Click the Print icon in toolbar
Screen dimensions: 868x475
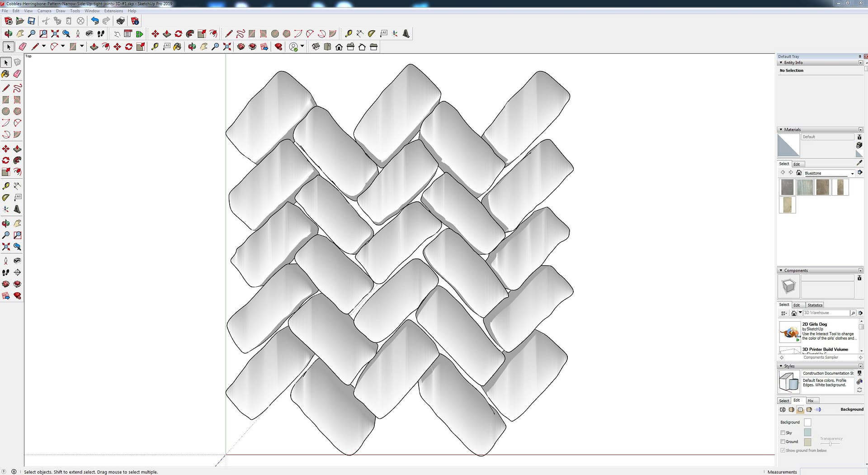pyautogui.click(x=120, y=21)
